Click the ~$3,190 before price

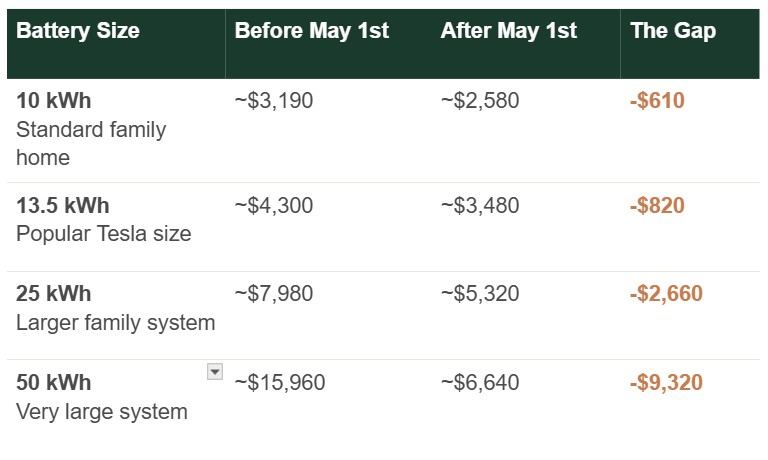274,100
